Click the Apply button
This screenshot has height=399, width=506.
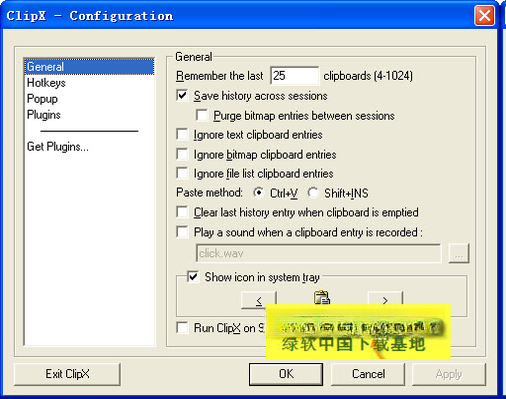tap(449, 374)
